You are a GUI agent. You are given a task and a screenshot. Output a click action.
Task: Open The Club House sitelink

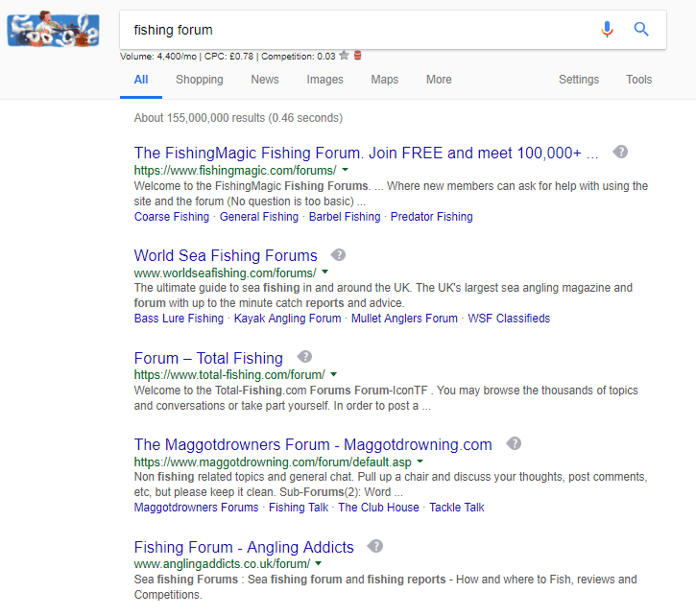click(378, 508)
